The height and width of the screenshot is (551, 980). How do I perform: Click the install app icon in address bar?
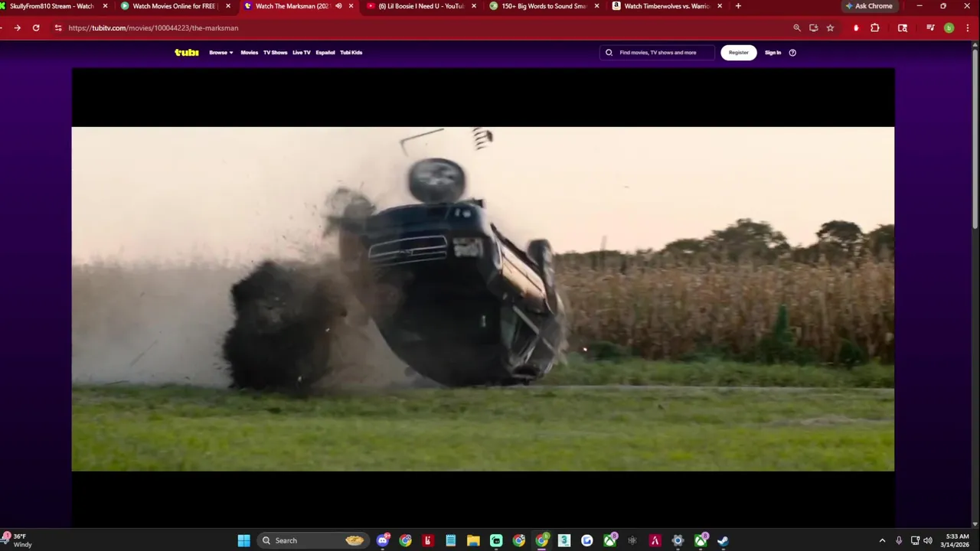[x=813, y=28]
